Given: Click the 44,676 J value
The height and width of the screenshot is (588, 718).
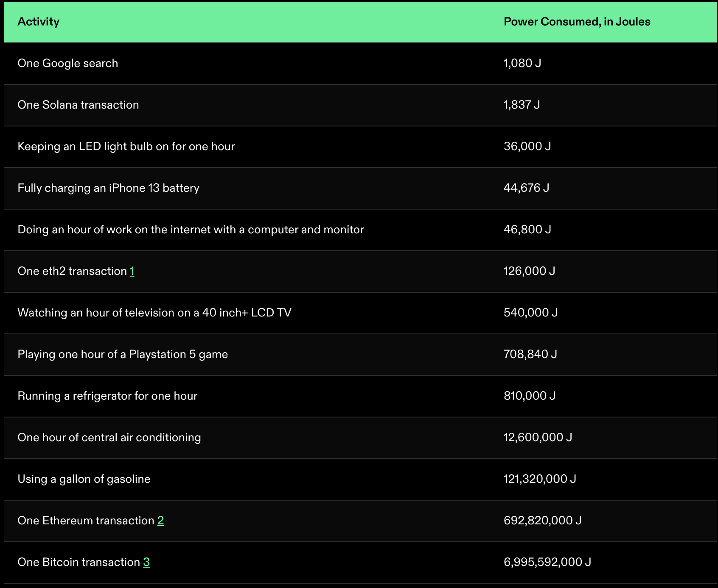Looking at the screenshot, I should pyautogui.click(x=527, y=188).
